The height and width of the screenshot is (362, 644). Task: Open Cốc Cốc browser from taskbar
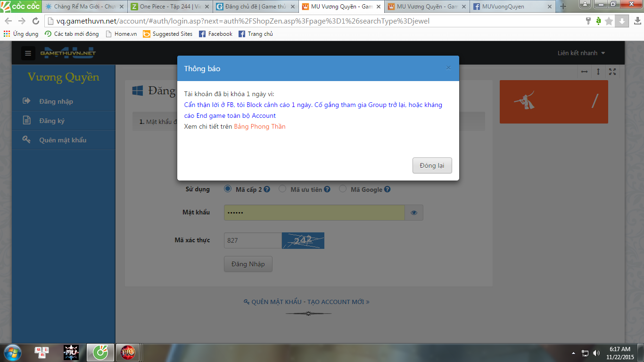pyautogui.click(x=100, y=352)
